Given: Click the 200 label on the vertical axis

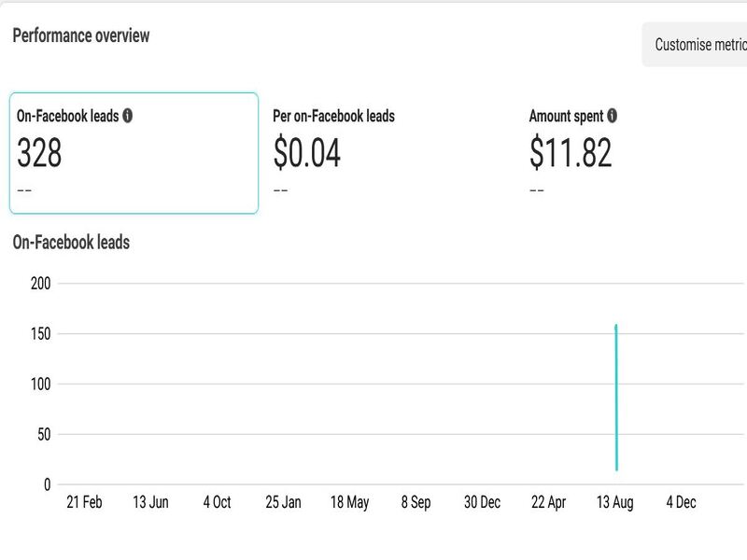Looking at the screenshot, I should (x=40, y=284).
